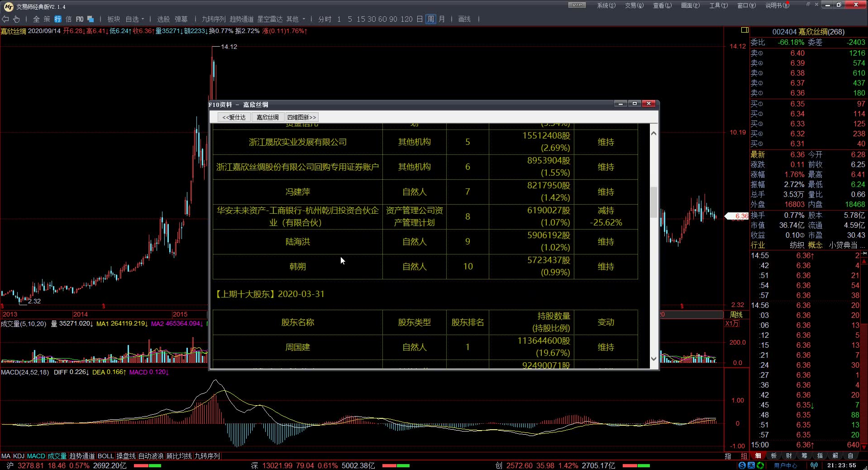This screenshot has height=470, width=868.
Task: Click the 选股 stock picker button
Action: (x=163, y=19)
